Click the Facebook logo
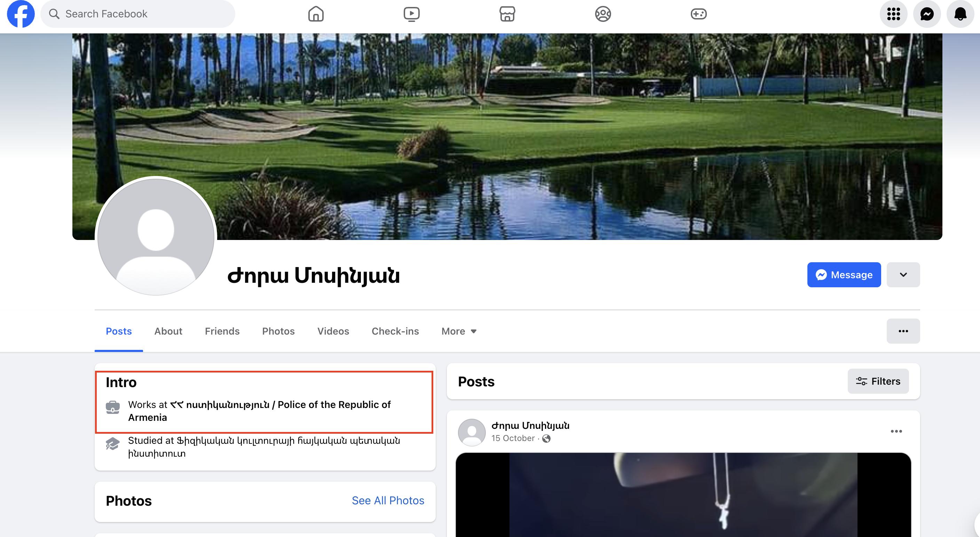The width and height of the screenshot is (980, 537). 21,14
